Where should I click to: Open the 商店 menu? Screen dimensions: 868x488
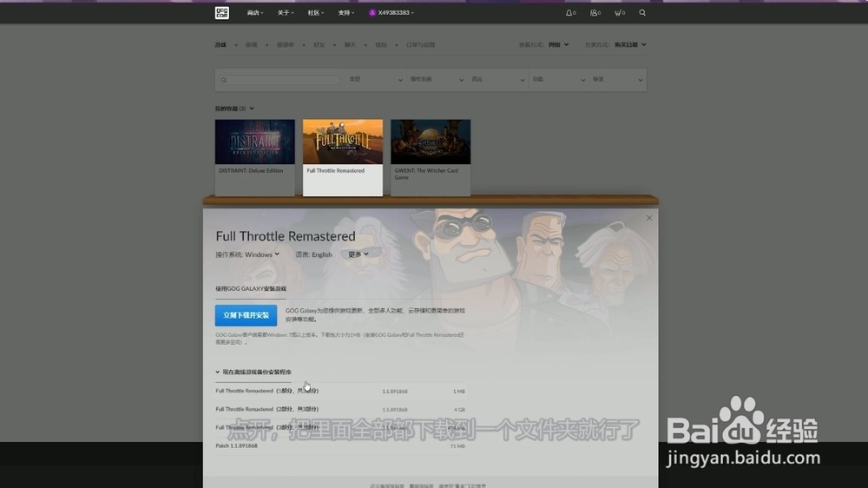click(254, 13)
